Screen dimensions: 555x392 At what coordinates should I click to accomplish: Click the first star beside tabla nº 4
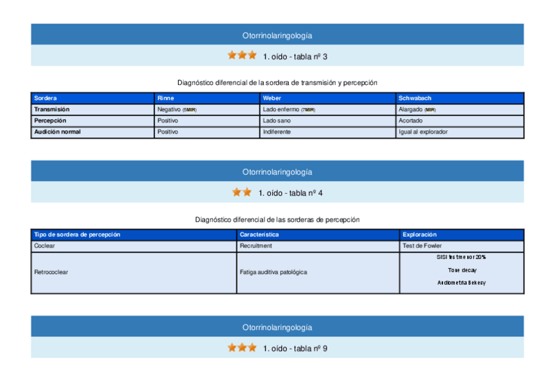point(237,192)
